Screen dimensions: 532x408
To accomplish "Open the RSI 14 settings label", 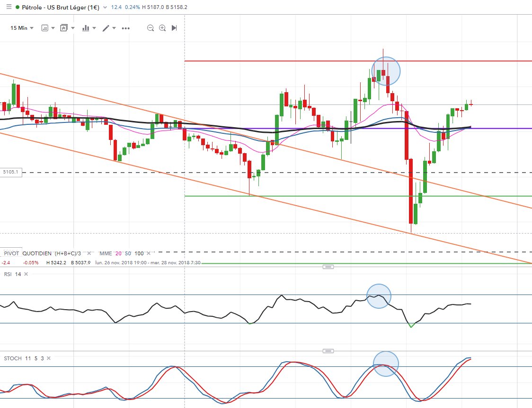I will [12, 274].
